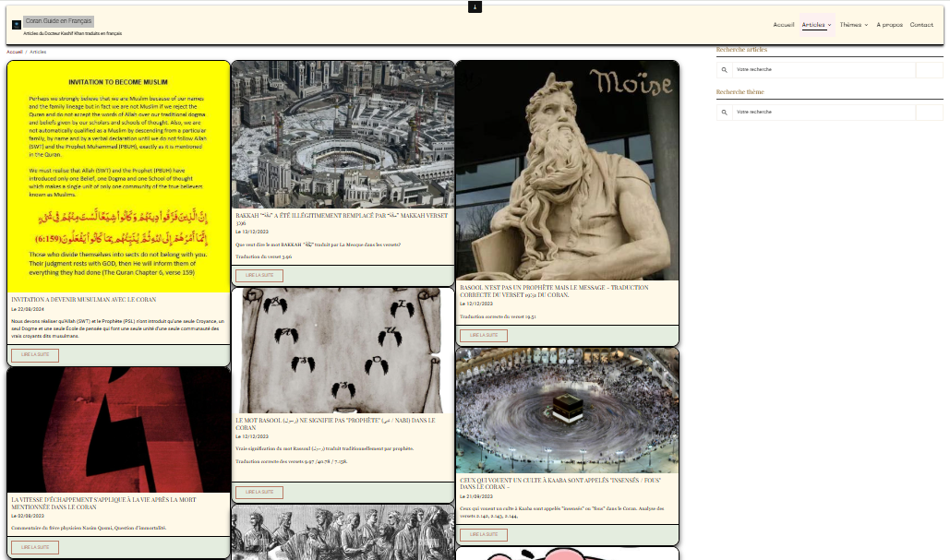Submit the Recherche thème search button
Screen dimensions: 950x560
coord(930,112)
